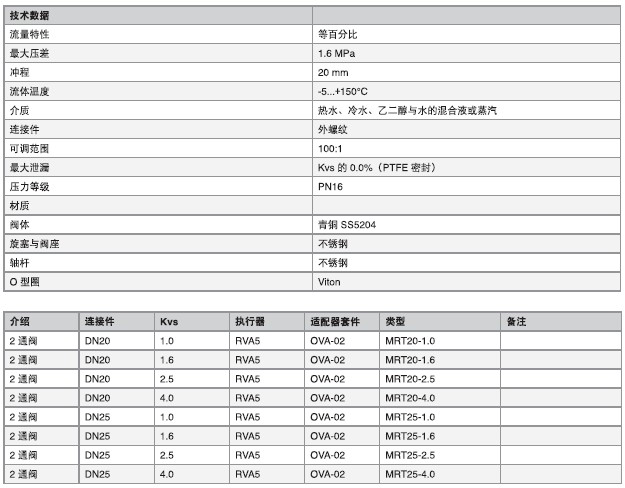Screen dimensions: 625x488
Task: Select the 旋塞与阀座 label
Action: [34, 244]
